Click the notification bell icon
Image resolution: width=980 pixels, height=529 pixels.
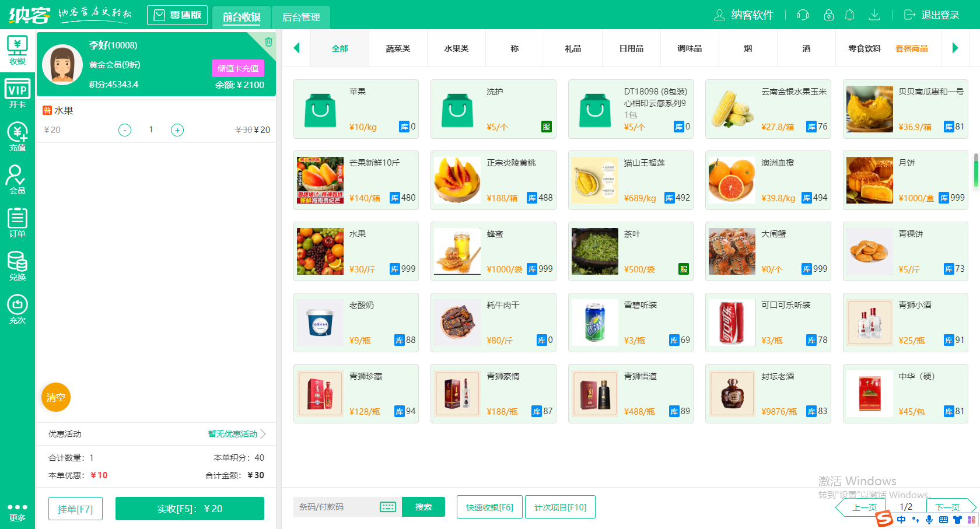[x=850, y=15]
